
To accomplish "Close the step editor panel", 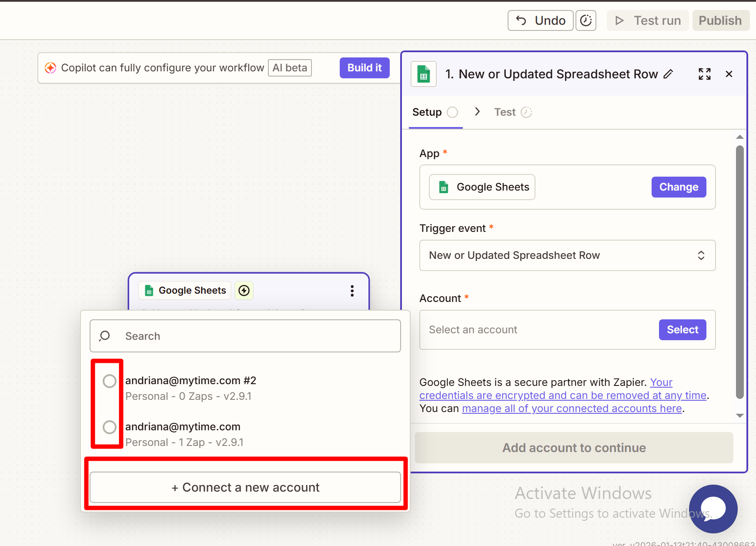I will click(729, 74).
